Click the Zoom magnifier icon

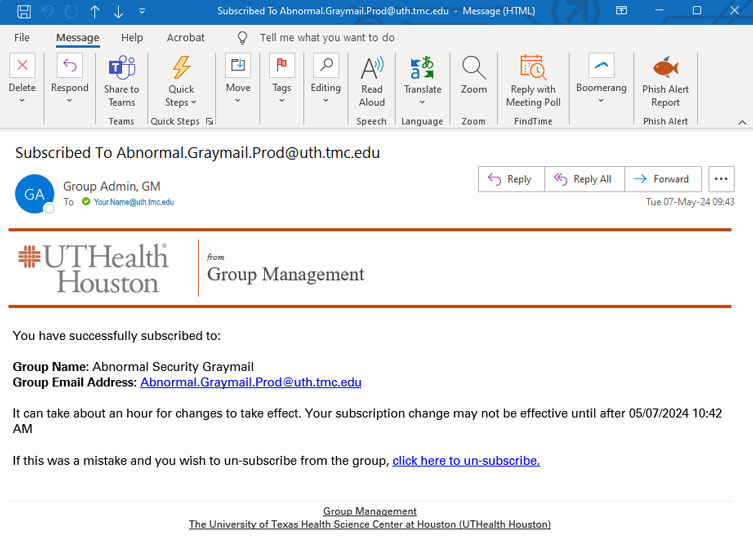474,68
